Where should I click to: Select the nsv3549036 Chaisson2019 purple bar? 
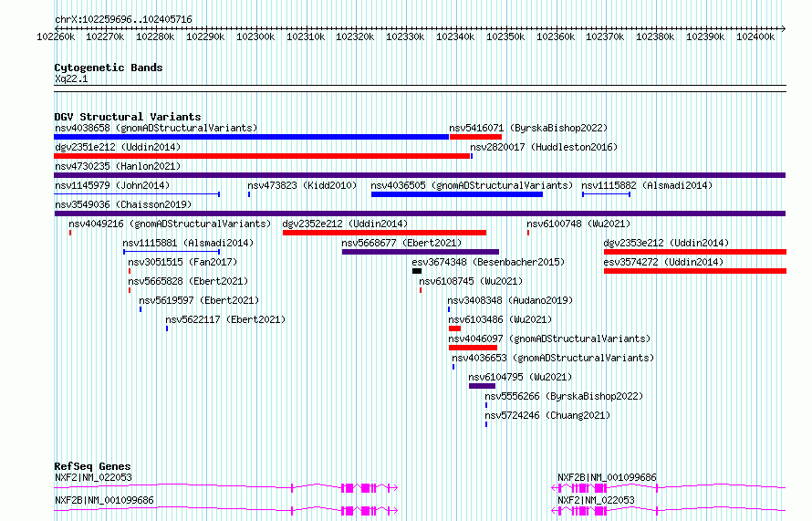pyautogui.click(x=420, y=214)
